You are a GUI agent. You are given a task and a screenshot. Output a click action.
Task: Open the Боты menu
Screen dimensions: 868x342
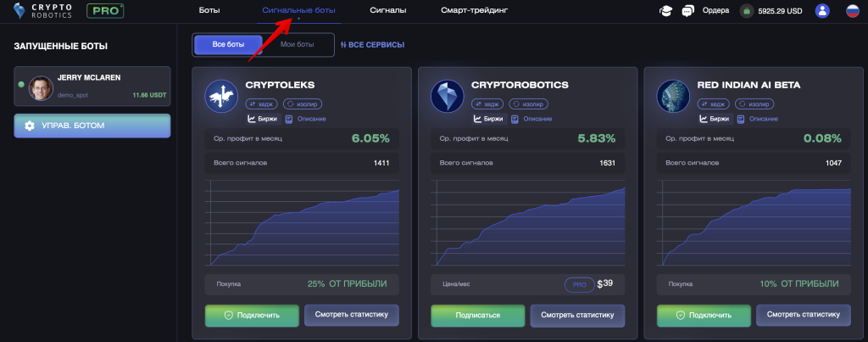point(209,10)
